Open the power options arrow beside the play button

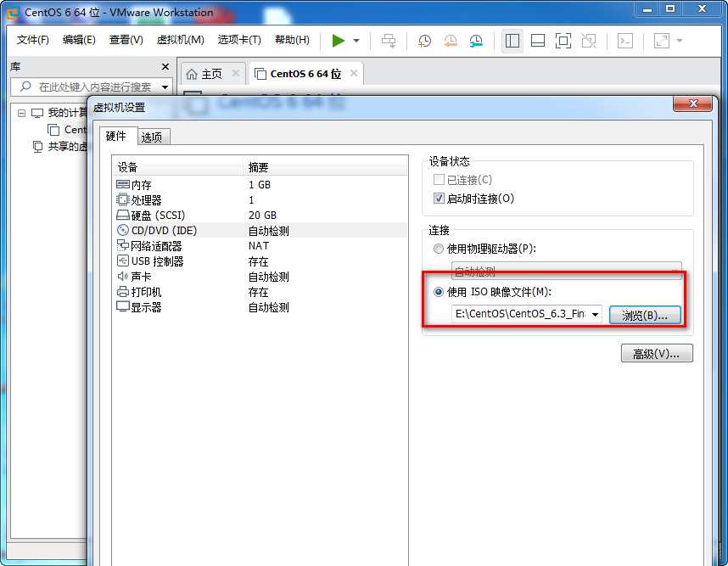[356, 41]
